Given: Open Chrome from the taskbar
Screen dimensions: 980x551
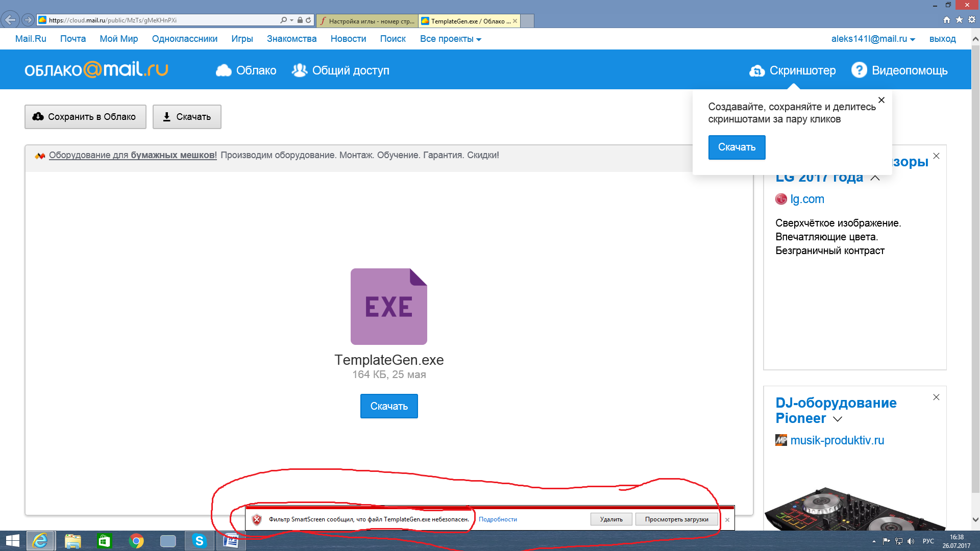Looking at the screenshot, I should click(x=136, y=541).
